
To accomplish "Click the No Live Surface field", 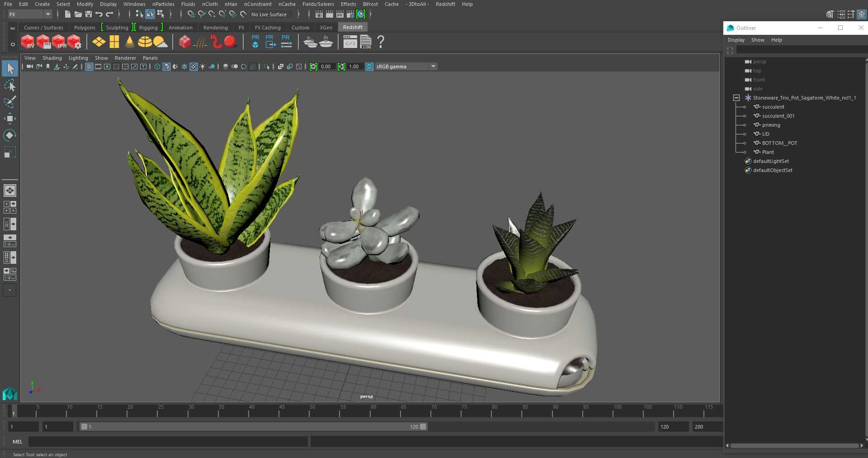I will [272, 14].
